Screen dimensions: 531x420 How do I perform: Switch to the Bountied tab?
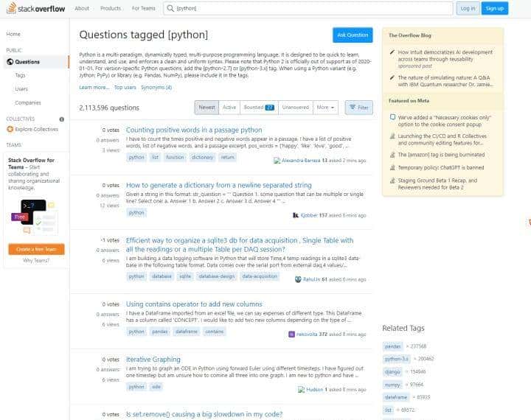(259, 108)
